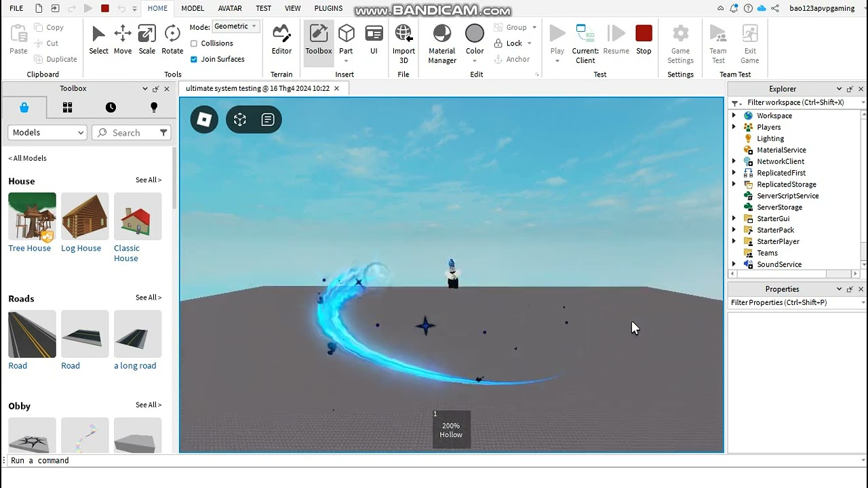Expand the ReplicatedFirst node
This screenshot has height=488, width=868.
coord(734,173)
